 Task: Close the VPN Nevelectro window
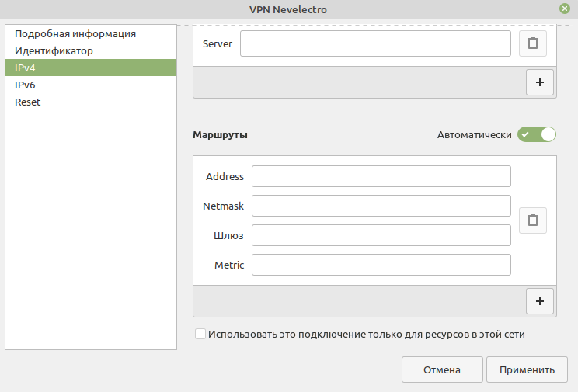coord(565,9)
